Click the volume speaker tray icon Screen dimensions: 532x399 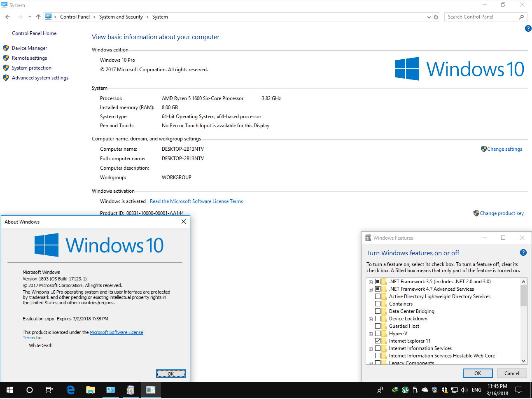pyautogui.click(x=464, y=390)
